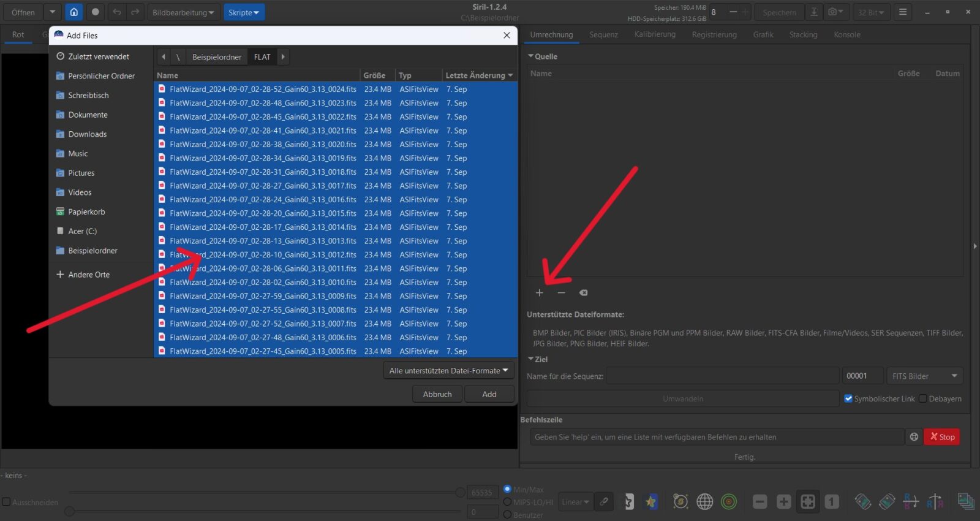The width and height of the screenshot is (980, 521).
Task: Switch to the Kalibrierung tab
Action: click(655, 35)
